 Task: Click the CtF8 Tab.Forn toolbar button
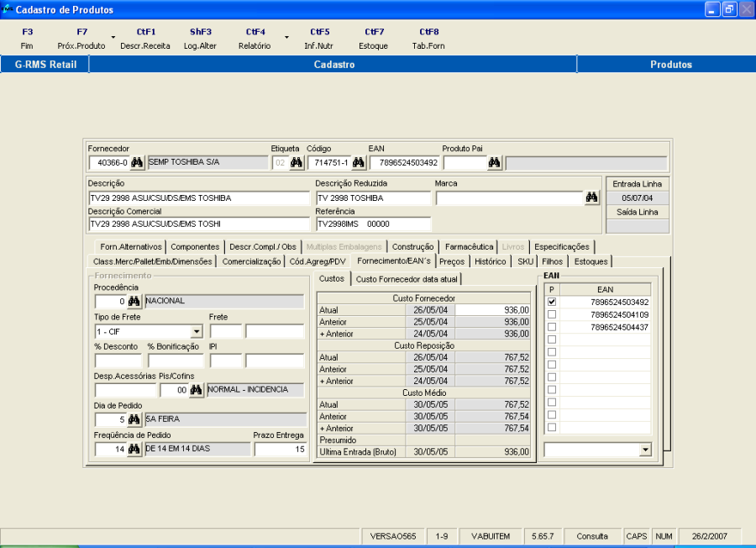[428, 39]
